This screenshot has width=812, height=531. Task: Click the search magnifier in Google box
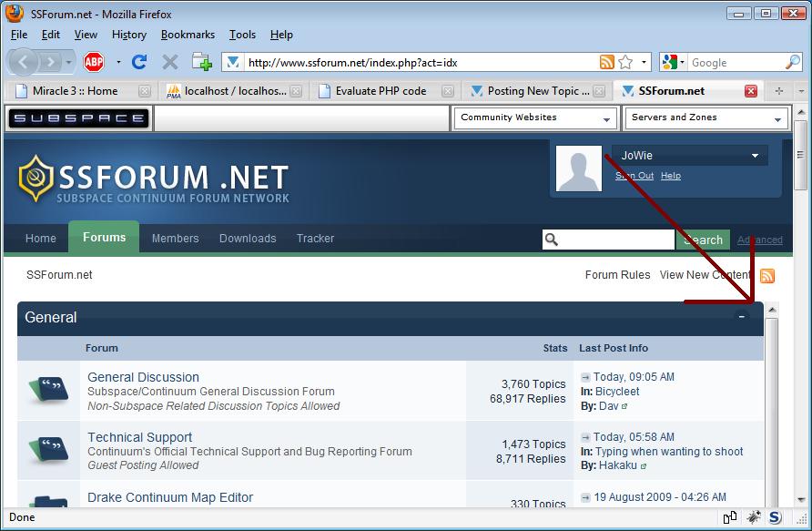pos(793,62)
